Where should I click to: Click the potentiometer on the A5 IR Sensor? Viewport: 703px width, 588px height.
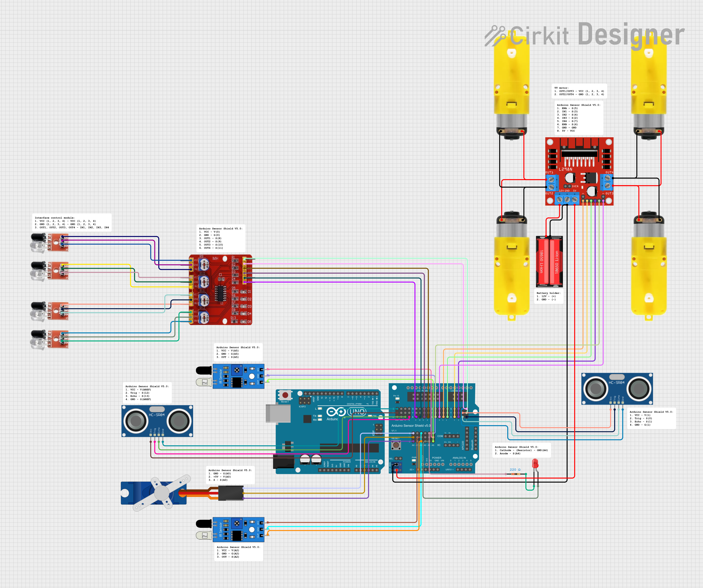tap(237, 370)
